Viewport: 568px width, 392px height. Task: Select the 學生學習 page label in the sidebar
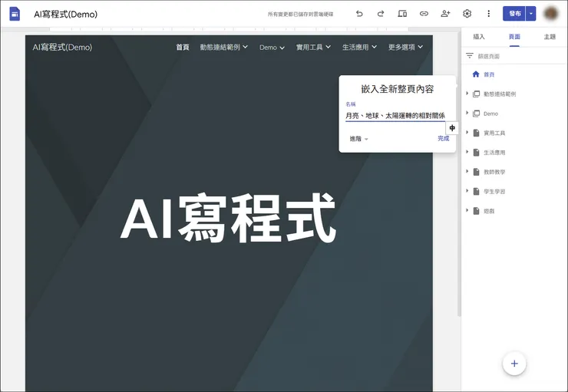click(x=494, y=192)
